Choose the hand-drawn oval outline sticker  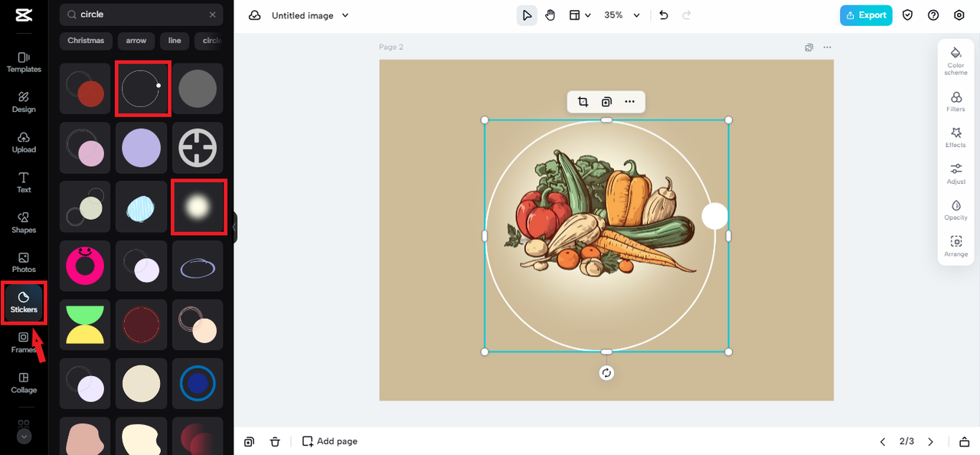(x=198, y=266)
